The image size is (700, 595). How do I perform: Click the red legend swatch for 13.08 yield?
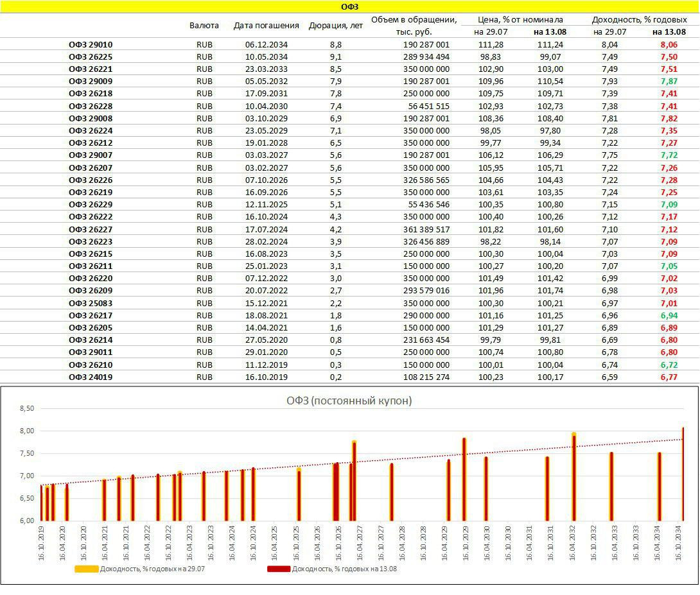pos(279,569)
